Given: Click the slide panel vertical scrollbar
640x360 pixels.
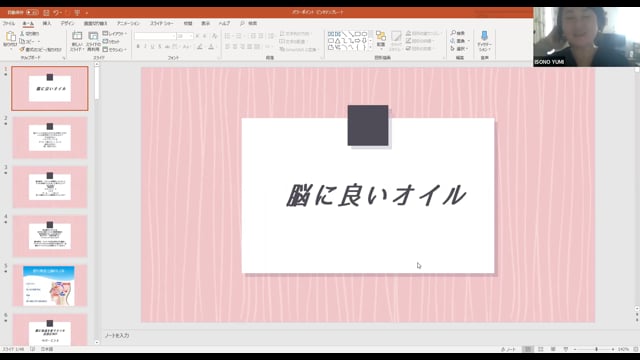Looking at the screenshot, I should pos(97,204).
